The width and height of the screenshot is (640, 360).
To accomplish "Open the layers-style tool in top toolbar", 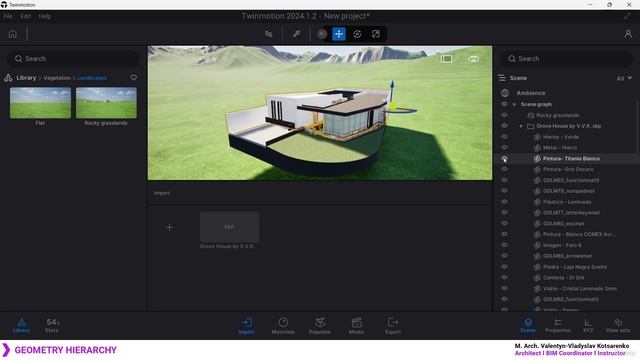I will (269, 34).
